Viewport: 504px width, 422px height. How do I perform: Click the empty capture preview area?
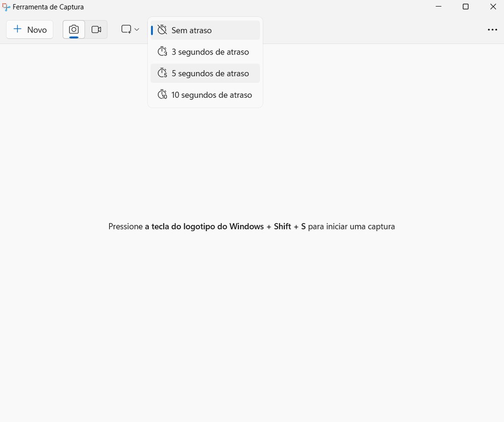tap(252, 303)
